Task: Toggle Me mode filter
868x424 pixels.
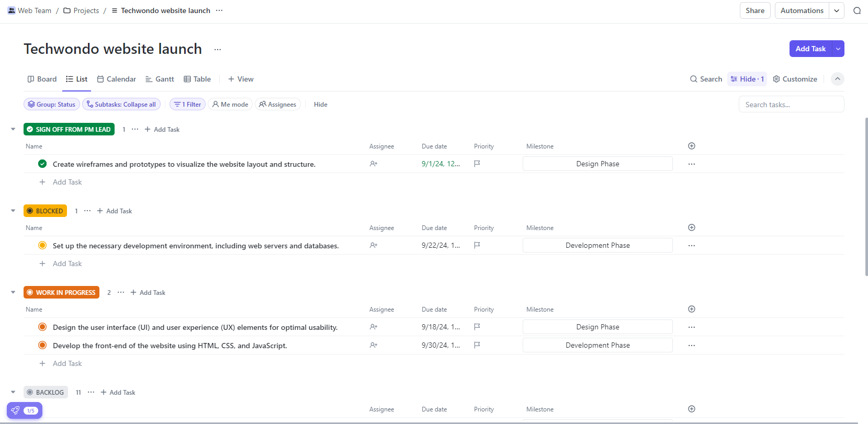Action: pyautogui.click(x=230, y=105)
